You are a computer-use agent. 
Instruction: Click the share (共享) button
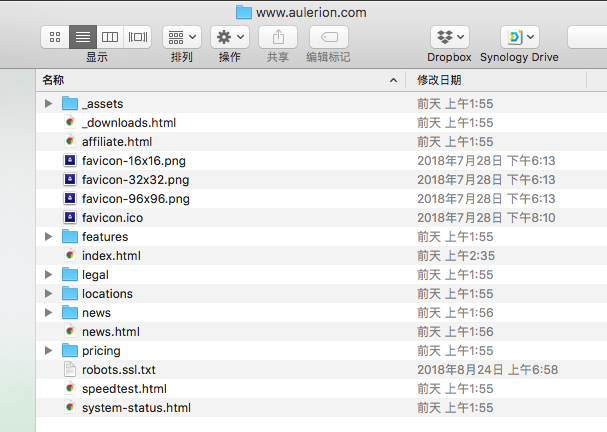click(x=278, y=37)
